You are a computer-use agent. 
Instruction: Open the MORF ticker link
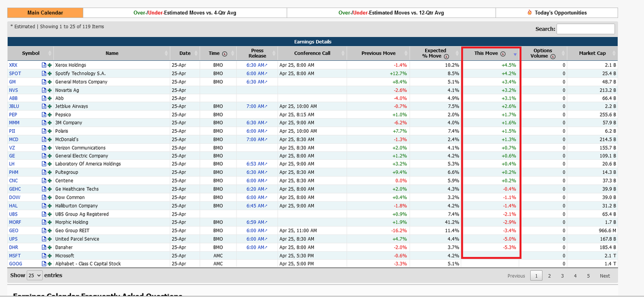(15, 222)
